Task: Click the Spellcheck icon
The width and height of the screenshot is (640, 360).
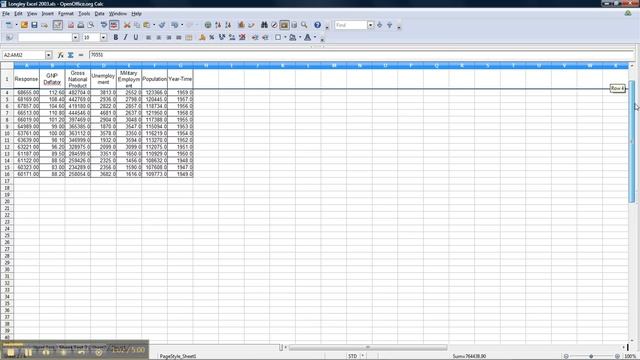Action: point(104,25)
